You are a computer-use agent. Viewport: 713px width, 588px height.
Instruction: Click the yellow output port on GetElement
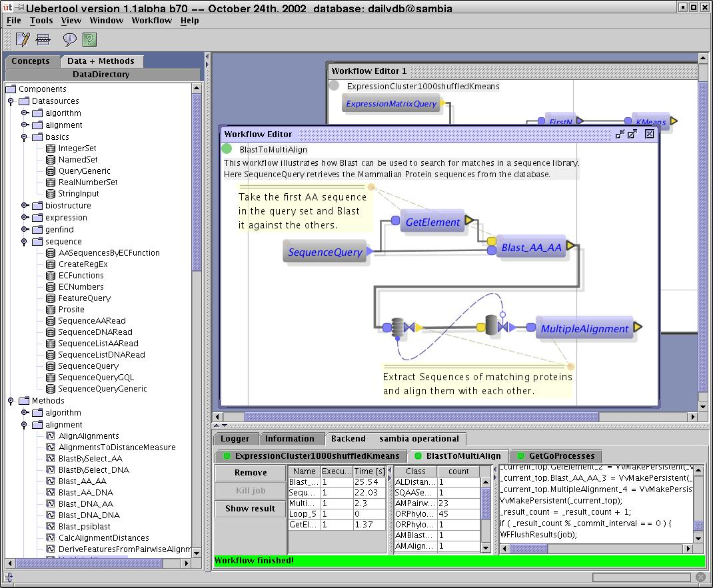click(469, 220)
